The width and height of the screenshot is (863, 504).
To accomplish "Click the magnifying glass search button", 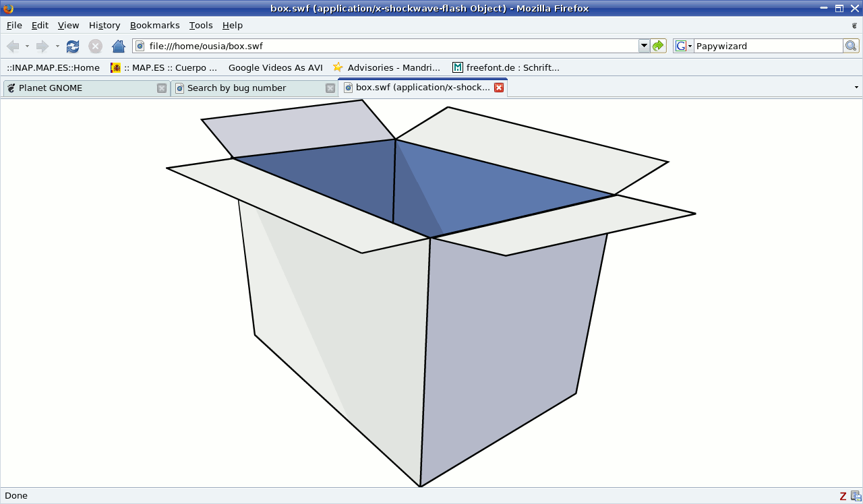I will [x=851, y=46].
